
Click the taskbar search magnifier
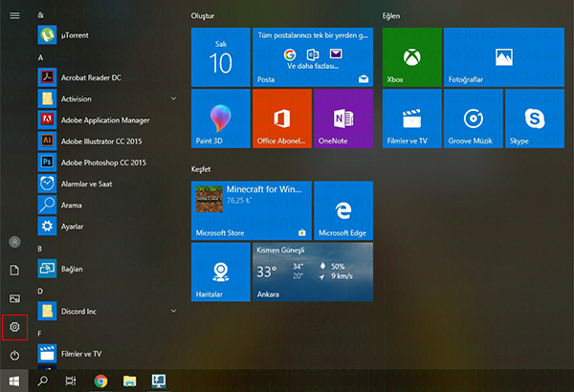pyautogui.click(x=42, y=381)
